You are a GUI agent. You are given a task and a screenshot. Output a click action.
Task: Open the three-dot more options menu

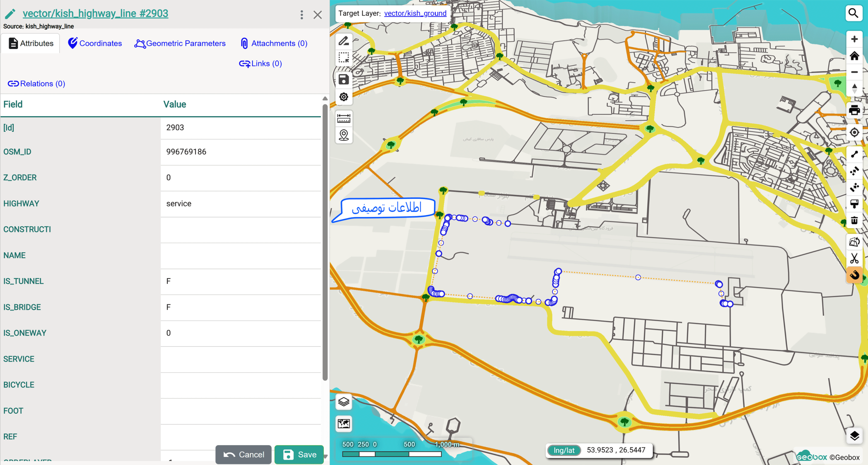pos(301,15)
